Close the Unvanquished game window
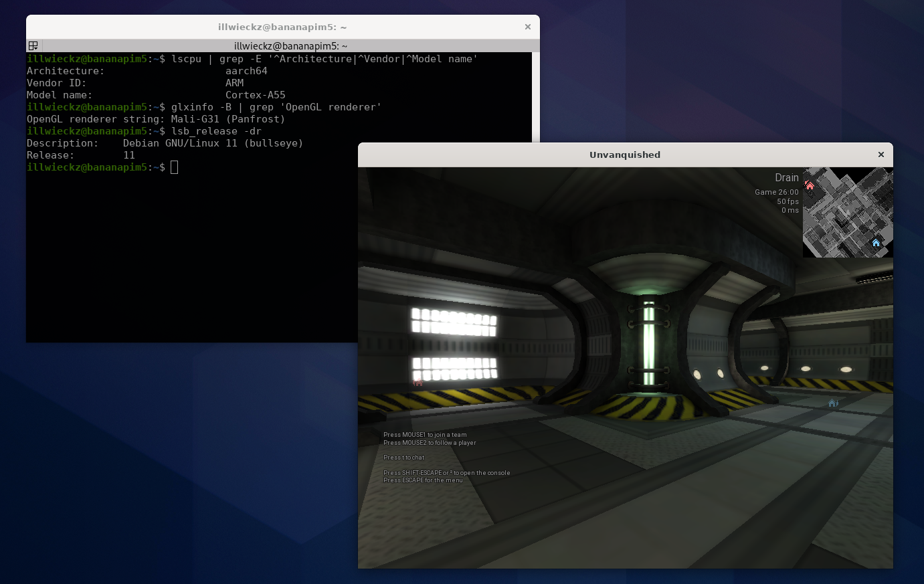Viewport: 924px width, 584px height. (x=881, y=155)
